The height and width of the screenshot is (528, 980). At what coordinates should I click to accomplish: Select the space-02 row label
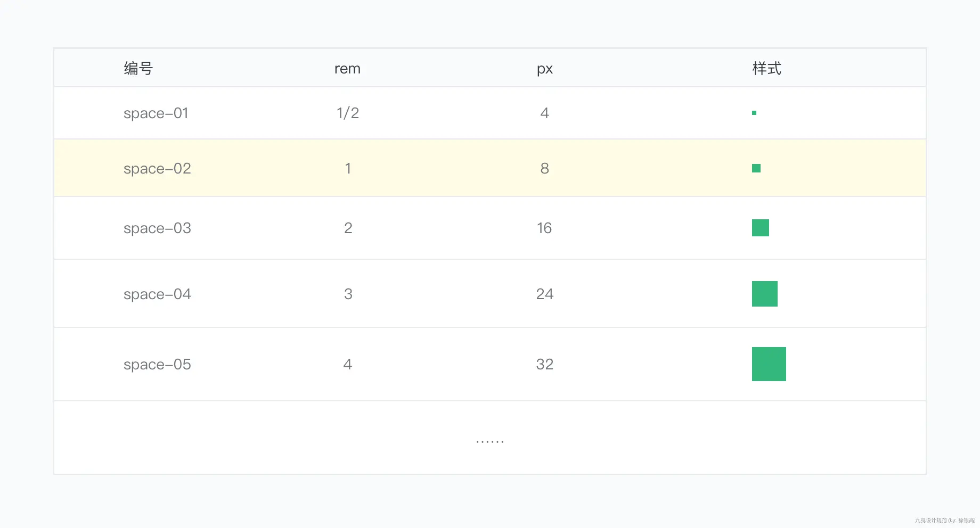[157, 169]
